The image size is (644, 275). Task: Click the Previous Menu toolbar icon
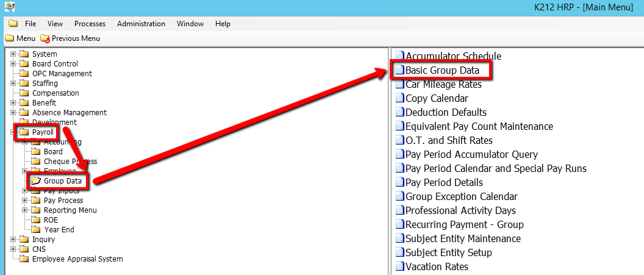point(45,38)
